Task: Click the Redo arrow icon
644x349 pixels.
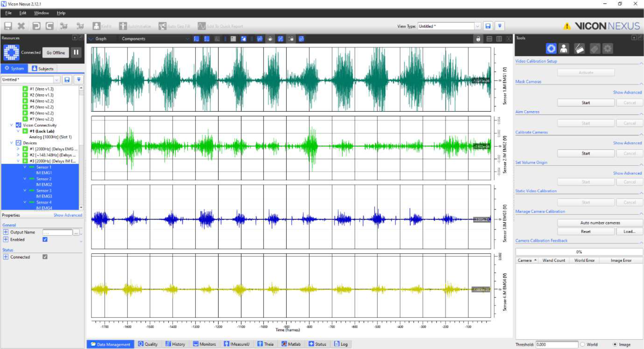Action: (x=50, y=26)
